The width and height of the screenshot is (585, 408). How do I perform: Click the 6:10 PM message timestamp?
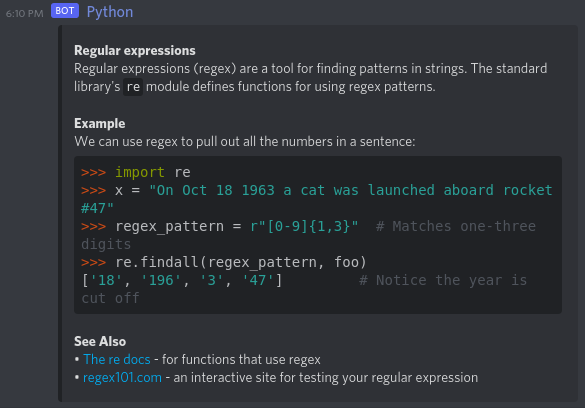25,14
